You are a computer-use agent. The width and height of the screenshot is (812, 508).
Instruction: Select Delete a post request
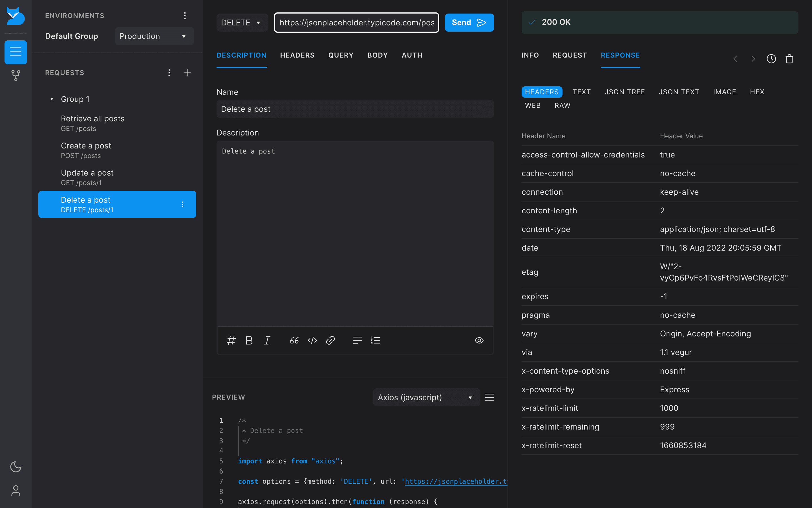117,204
